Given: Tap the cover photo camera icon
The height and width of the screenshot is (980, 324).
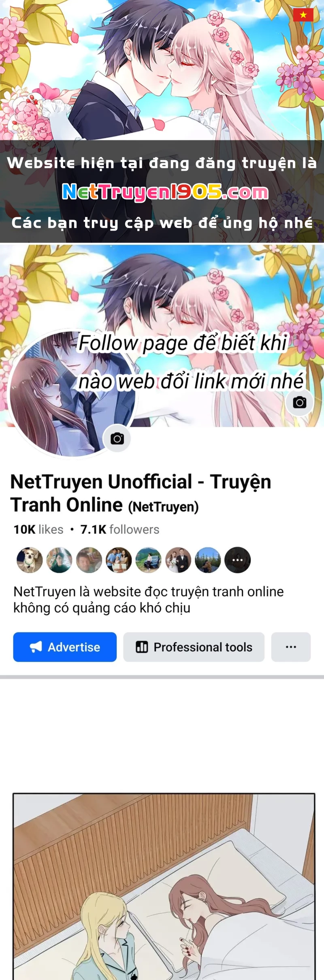Looking at the screenshot, I should pos(299,403).
